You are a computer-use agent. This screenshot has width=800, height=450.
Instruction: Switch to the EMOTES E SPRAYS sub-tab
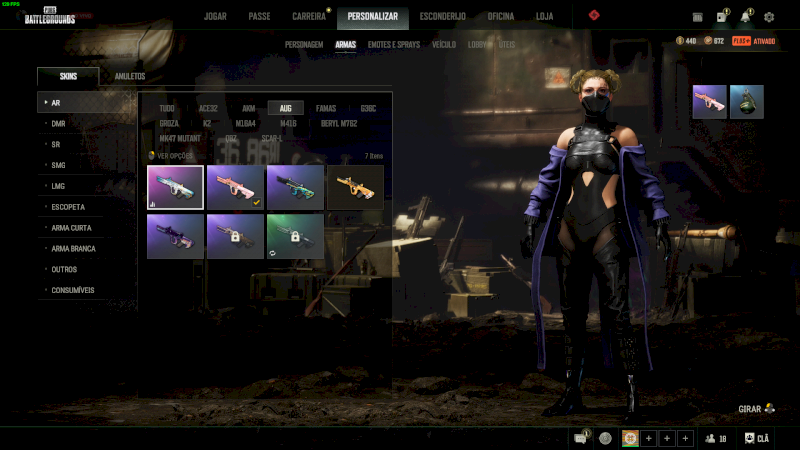click(394, 45)
